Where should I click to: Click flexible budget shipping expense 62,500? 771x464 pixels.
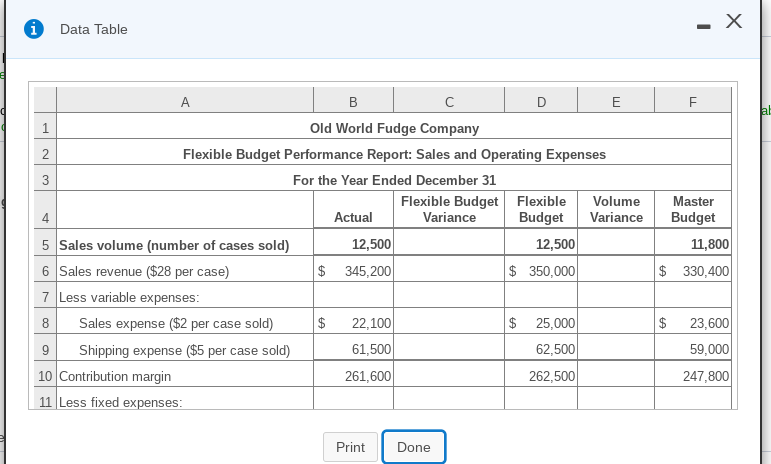pos(555,349)
